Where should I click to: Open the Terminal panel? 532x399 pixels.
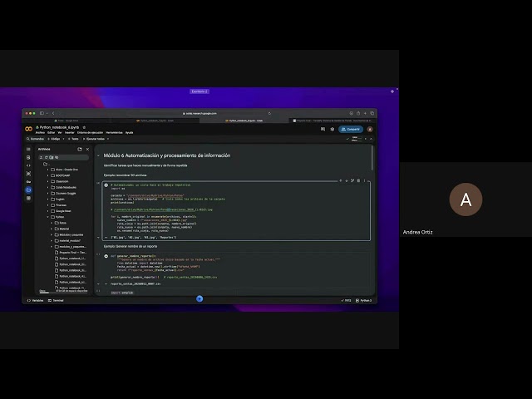click(x=56, y=301)
